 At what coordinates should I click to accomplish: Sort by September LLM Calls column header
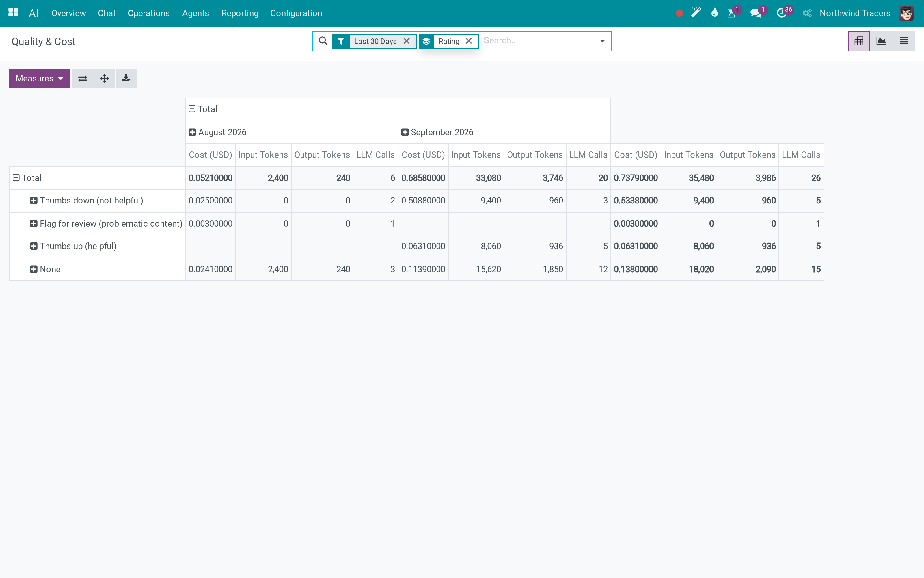click(588, 155)
